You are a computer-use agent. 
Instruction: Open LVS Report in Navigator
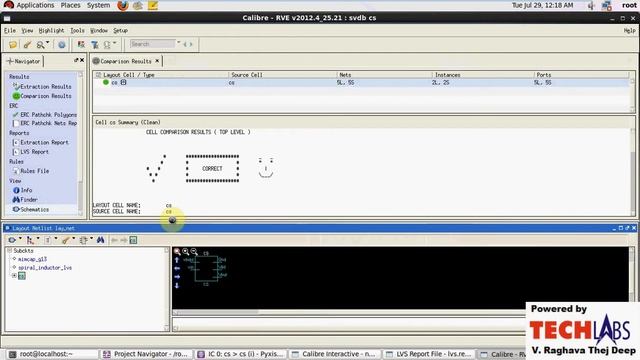click(31, 152)
